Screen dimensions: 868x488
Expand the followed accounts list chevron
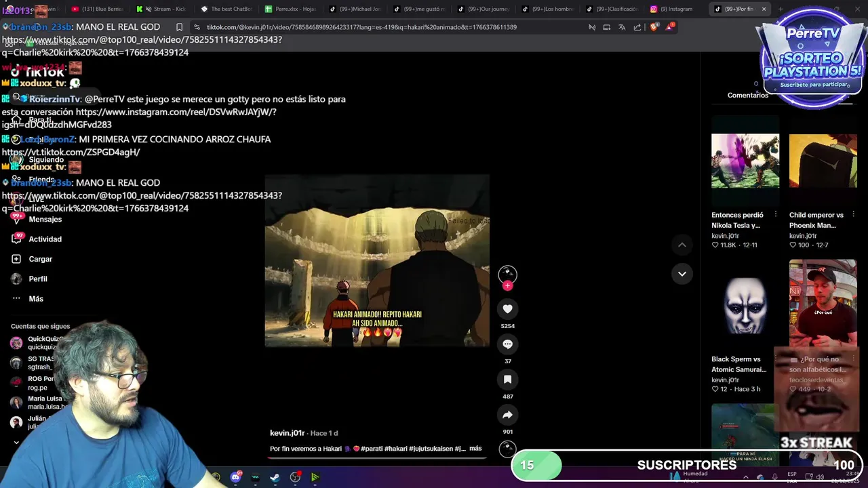(x=16, y=443)
